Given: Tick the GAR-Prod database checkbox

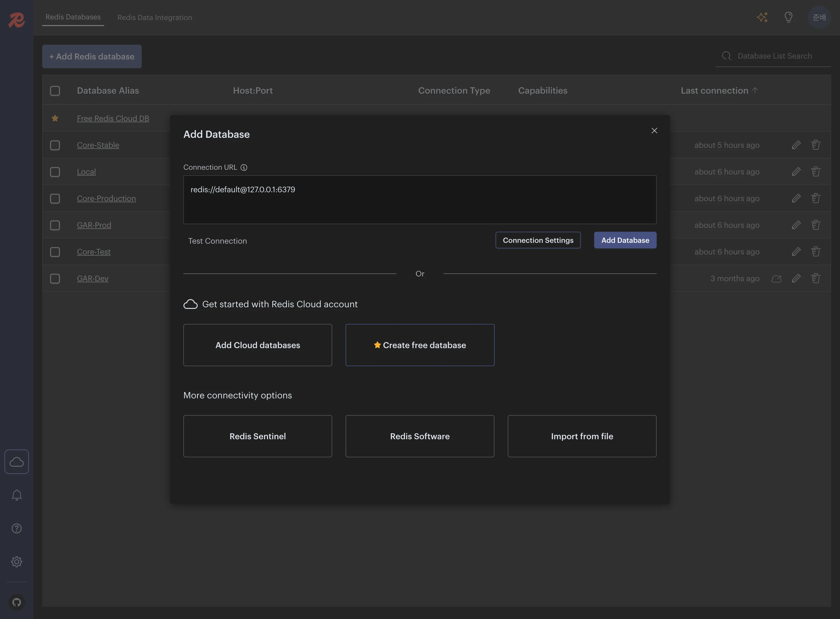Looking at the screenshot, I should point(55,225).
